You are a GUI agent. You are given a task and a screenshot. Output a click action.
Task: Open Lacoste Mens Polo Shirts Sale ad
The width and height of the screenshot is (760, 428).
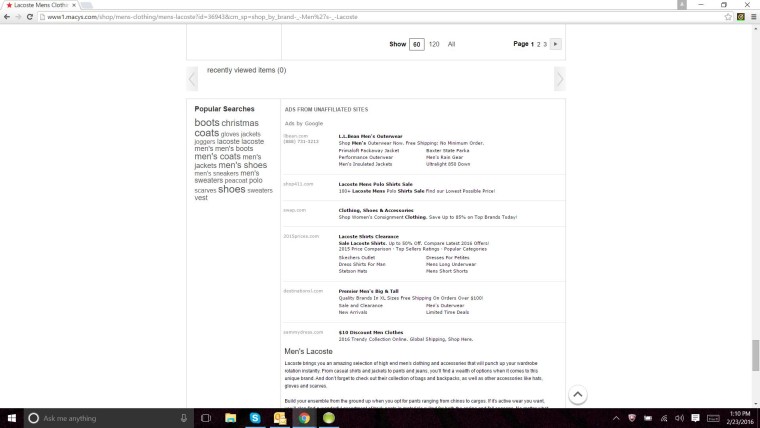click(376, 184)
